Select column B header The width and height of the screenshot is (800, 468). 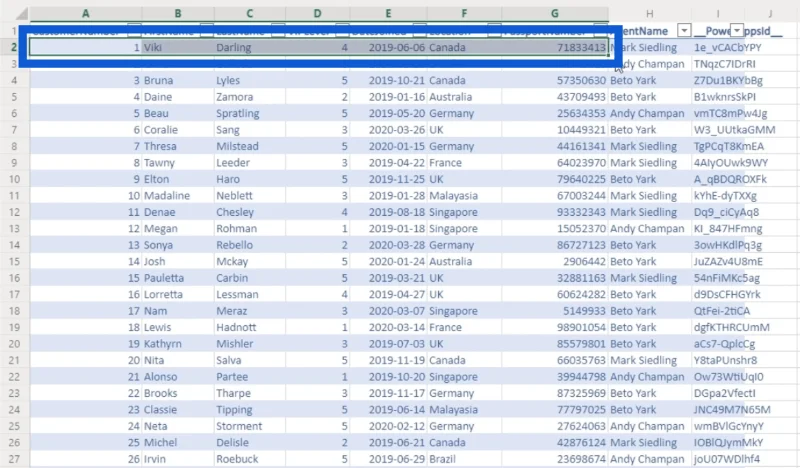[178, 14]
